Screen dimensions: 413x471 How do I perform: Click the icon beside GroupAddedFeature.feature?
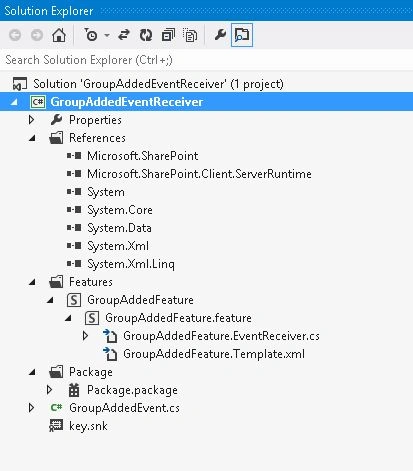[x=92, y=318]
